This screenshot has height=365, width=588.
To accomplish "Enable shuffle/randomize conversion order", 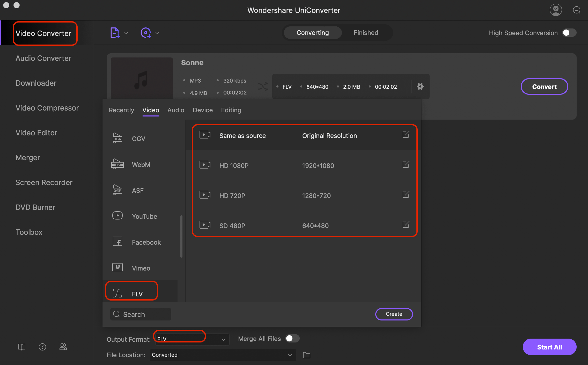I will coord(263,87).
